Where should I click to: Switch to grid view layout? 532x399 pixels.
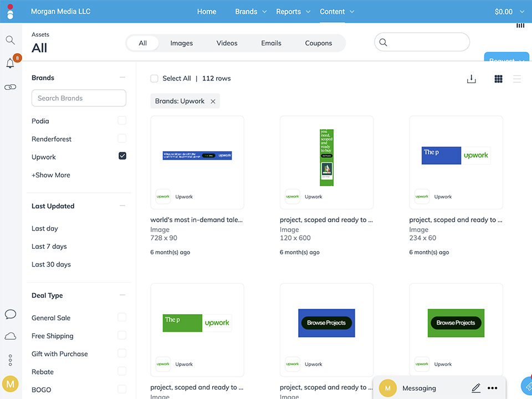click(x=498, y=79)
